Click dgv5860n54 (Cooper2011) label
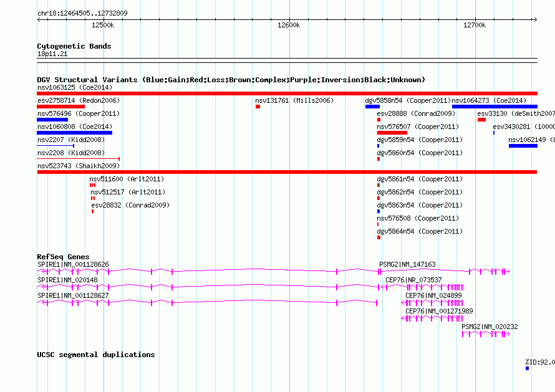Viewport: 555px width, 392px height. click(420, 153)
